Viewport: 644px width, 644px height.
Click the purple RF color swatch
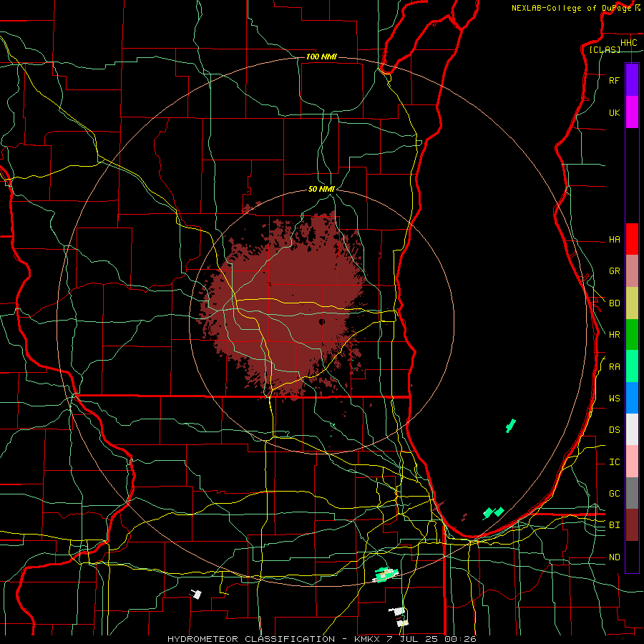[x=632, y=80]
